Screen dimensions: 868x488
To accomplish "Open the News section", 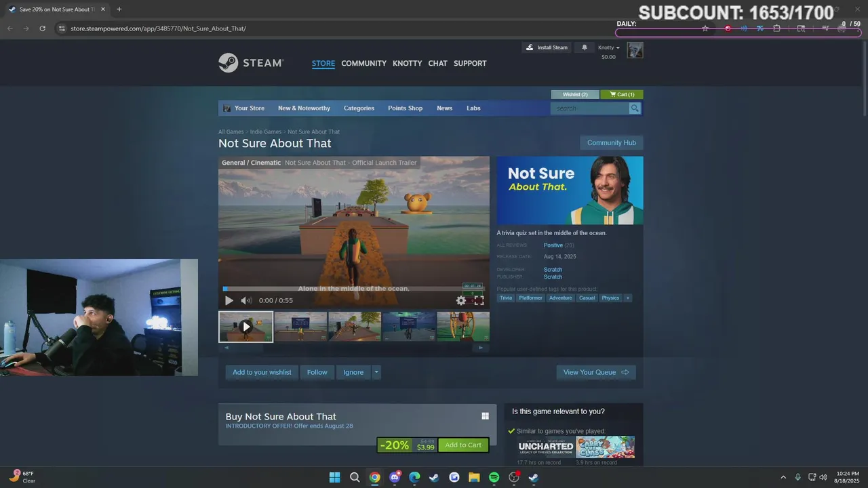I will pos(444,108).
